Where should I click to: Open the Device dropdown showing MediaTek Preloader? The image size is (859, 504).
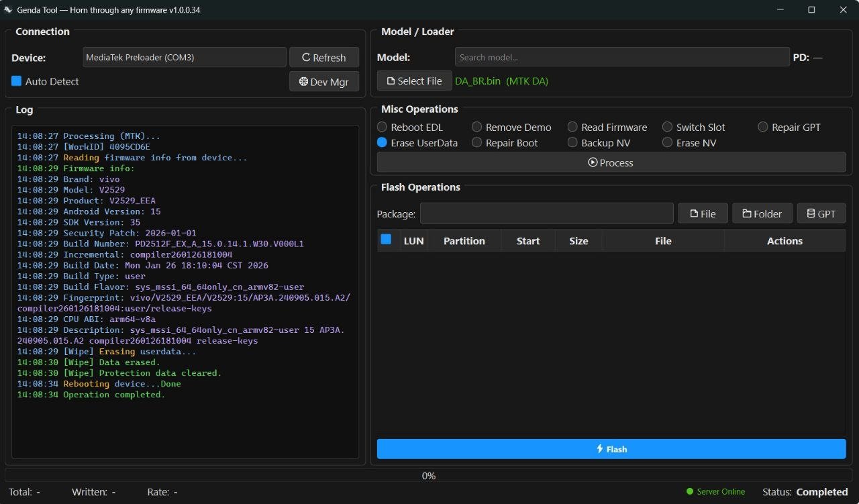tap(185, 58)
